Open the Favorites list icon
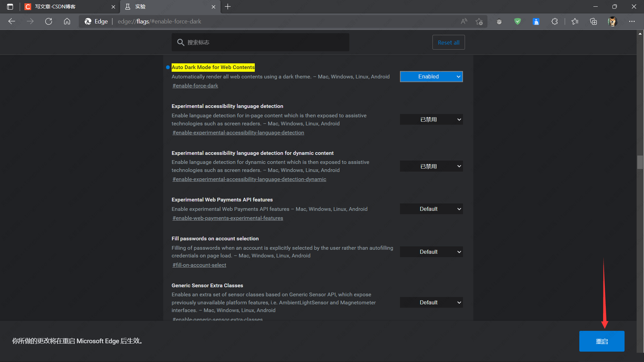The height and width of the screenshot is (362, 644). (575, 21)
